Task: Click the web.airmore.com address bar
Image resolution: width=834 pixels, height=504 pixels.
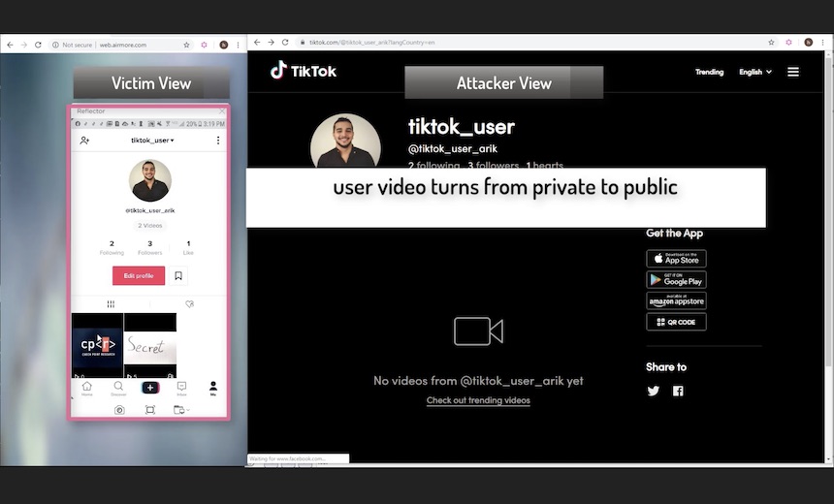Action: coord(121,46)
